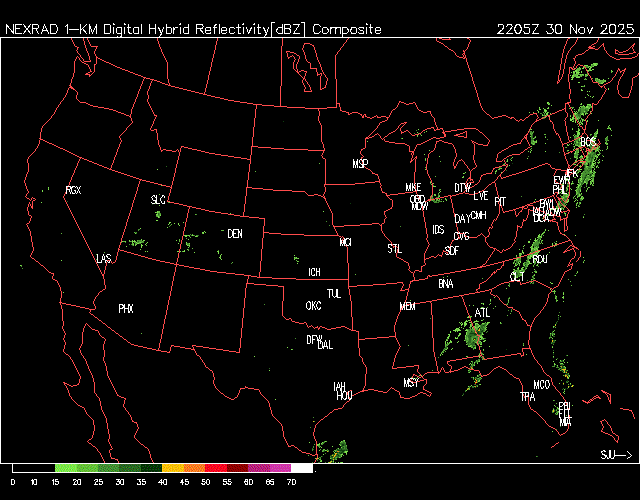Viewport: 640px width, 500px height.
Task: Click the SJU arrow indicator
Action: point(616,455)
